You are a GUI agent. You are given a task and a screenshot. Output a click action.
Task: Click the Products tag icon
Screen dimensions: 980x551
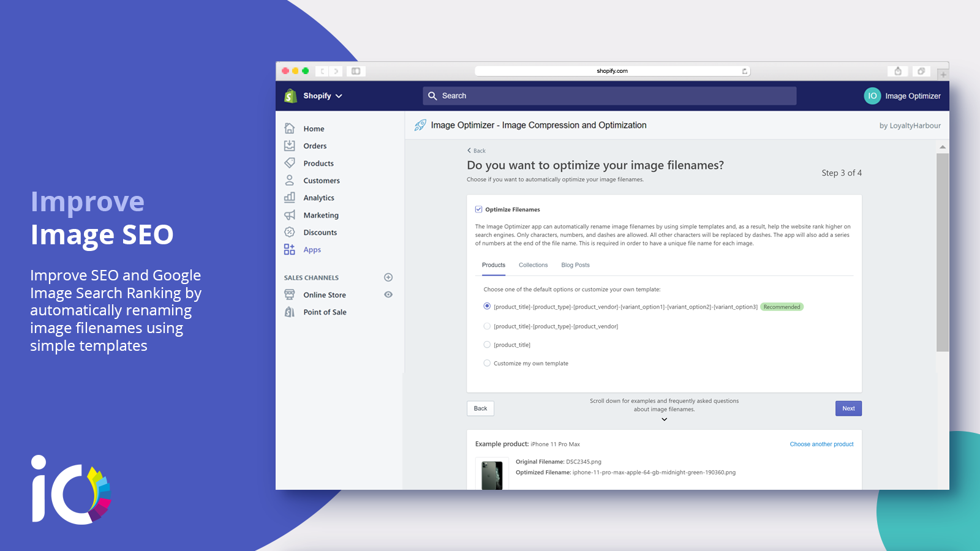click(290, 163)
